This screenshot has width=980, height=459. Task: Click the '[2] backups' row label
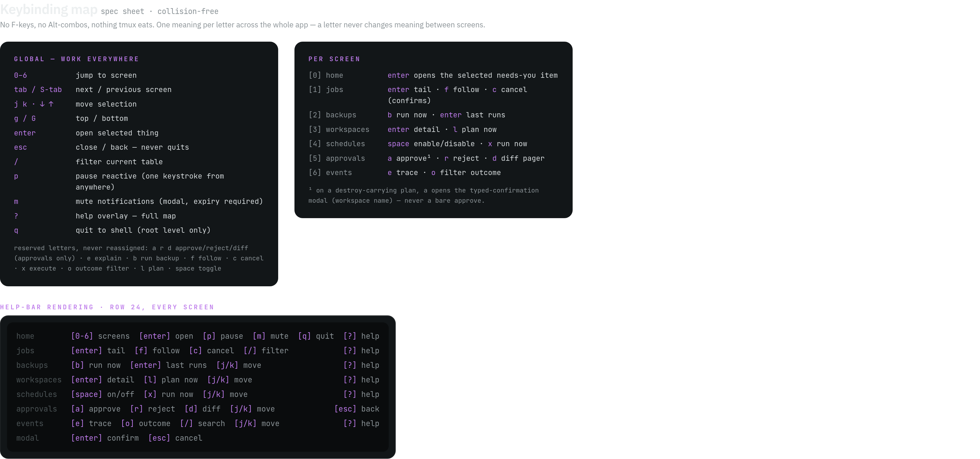coord(333,115)
